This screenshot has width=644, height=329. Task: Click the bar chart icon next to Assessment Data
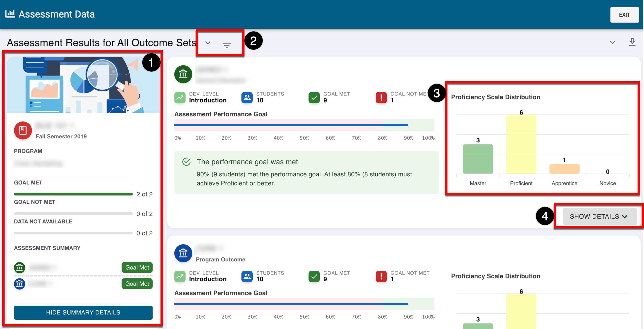(10, 14)
